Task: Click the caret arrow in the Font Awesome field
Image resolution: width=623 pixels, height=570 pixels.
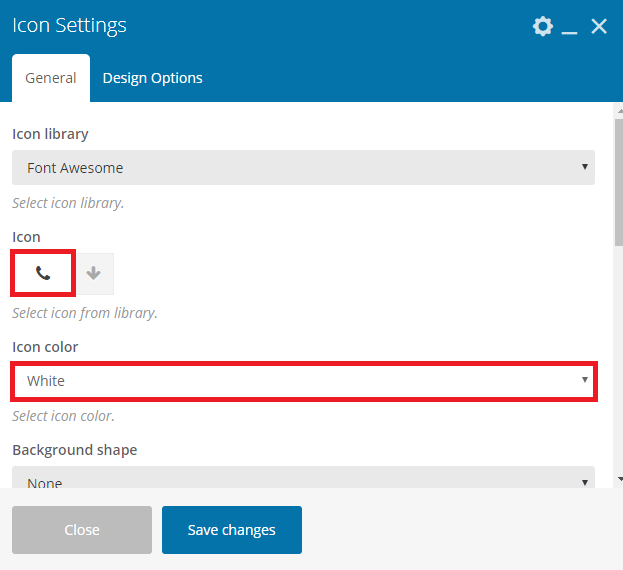Action: tap(584, 167)
